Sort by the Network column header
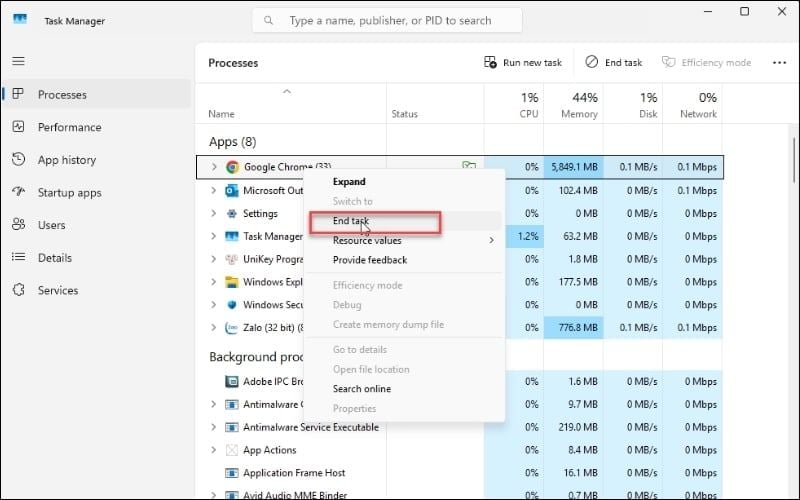Image resolution: width=800 pixels, height=500 pixels. 692,104
